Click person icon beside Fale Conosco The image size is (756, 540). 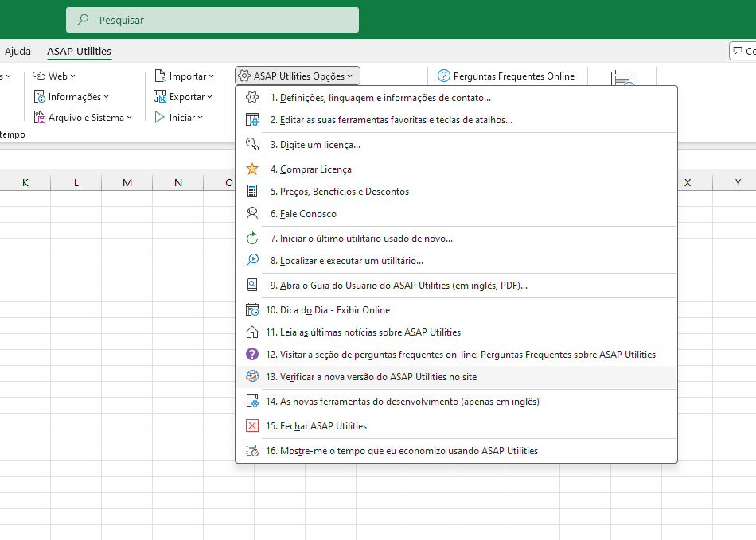[x=252, y=213]
